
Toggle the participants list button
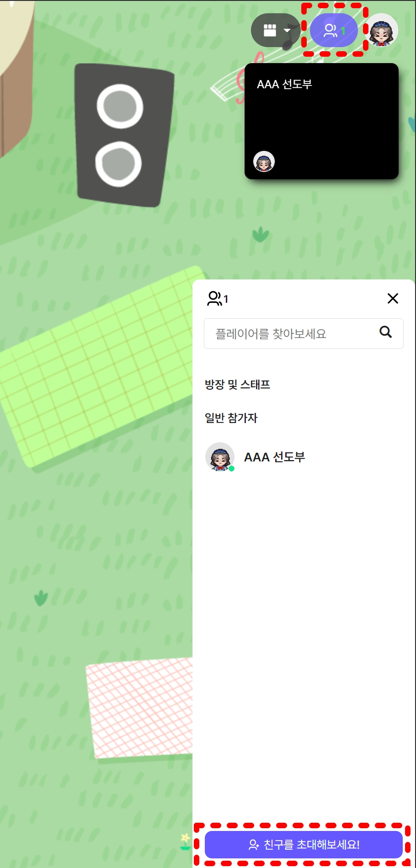[334, 31]
